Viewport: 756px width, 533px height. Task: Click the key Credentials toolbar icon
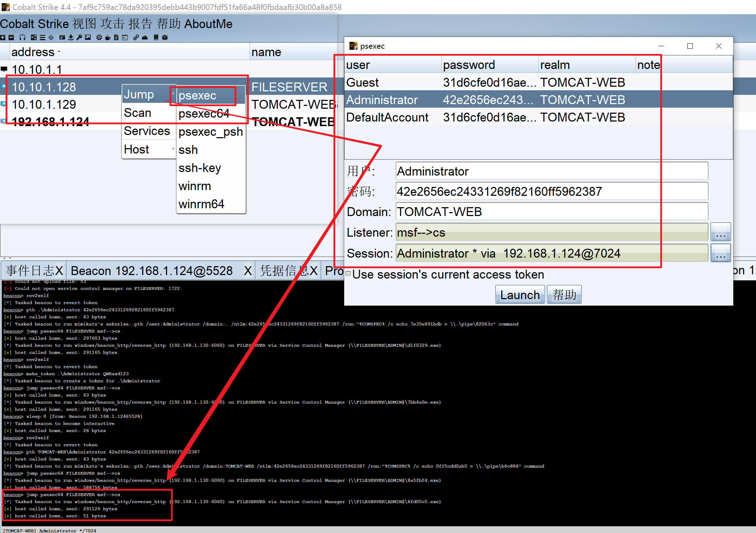click(x=79, y=37)
